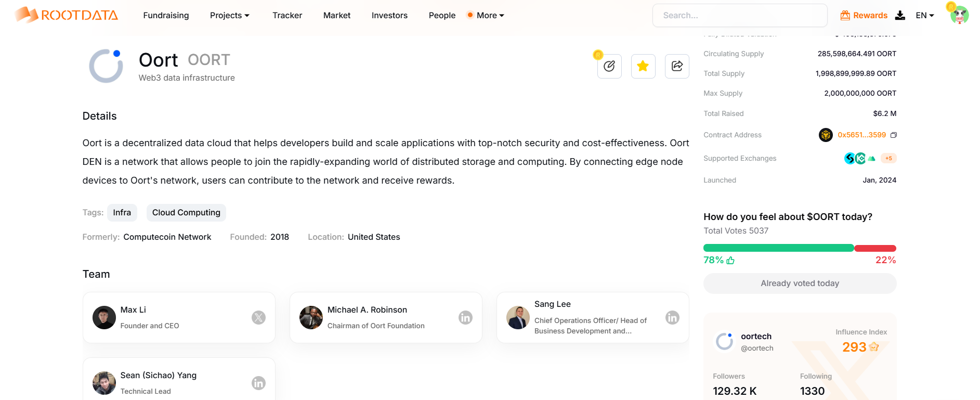Expand the +5 more exchanges badge
980x400 pixels.
[888, 158]
